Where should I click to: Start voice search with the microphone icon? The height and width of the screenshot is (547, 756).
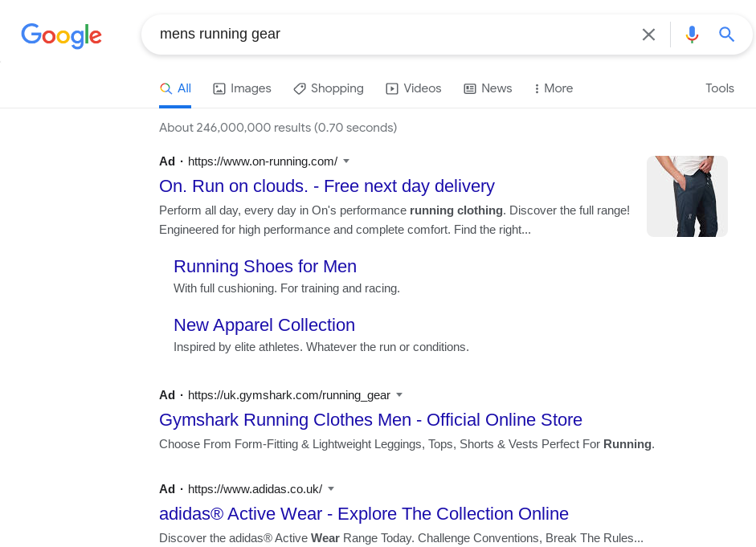click(x=692, y=35)
